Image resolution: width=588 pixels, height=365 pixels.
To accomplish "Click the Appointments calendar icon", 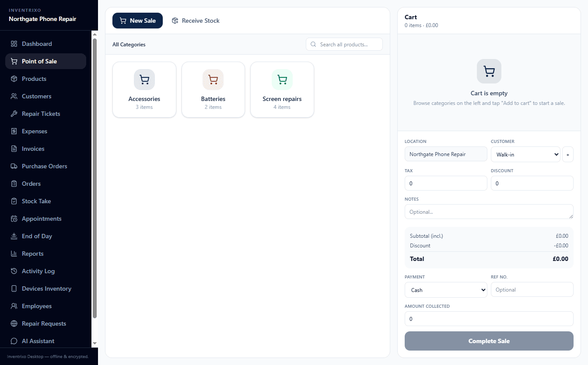I will click(x=14, y=219).
